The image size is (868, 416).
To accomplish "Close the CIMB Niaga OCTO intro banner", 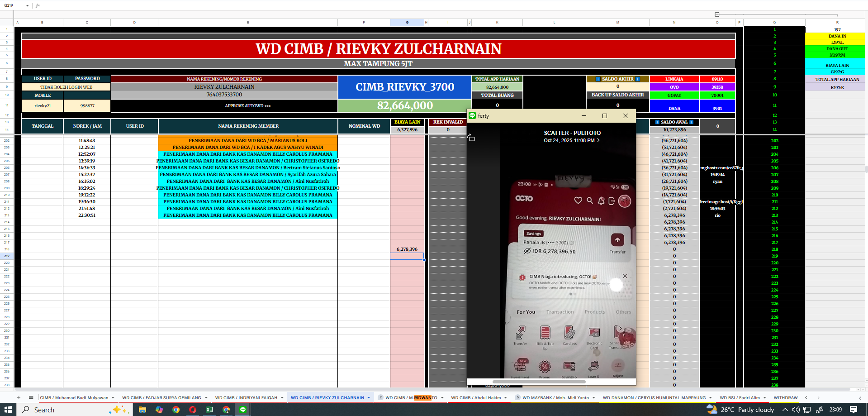I will (x=625, y=276).
